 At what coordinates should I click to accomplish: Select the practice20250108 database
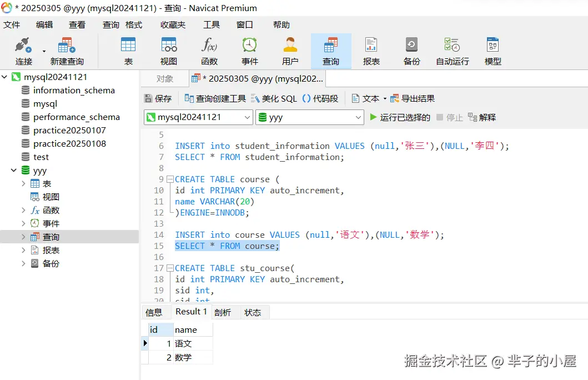(x=69, y=144)
